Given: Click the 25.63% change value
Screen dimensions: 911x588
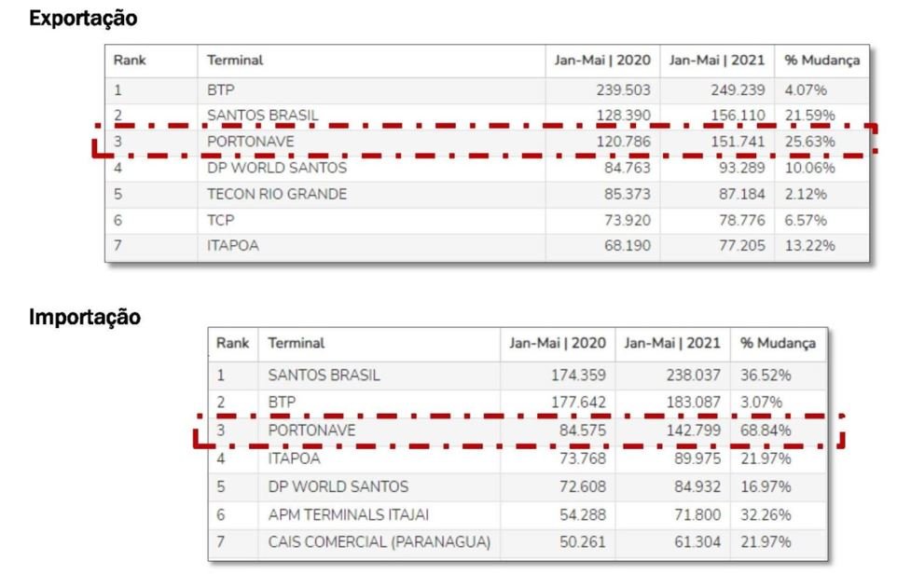Looking at the screenshot, I should coord(809,142).
